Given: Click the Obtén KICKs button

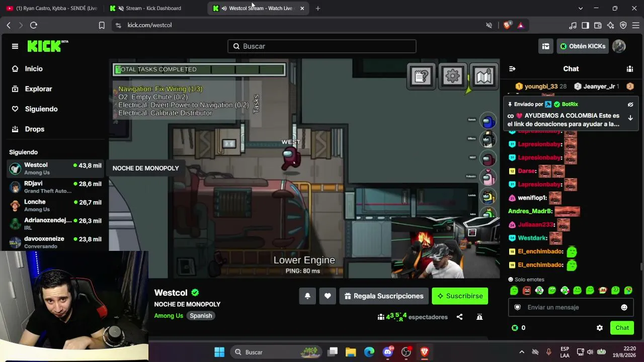Looking at the screenshot, I should coord(583,46).
